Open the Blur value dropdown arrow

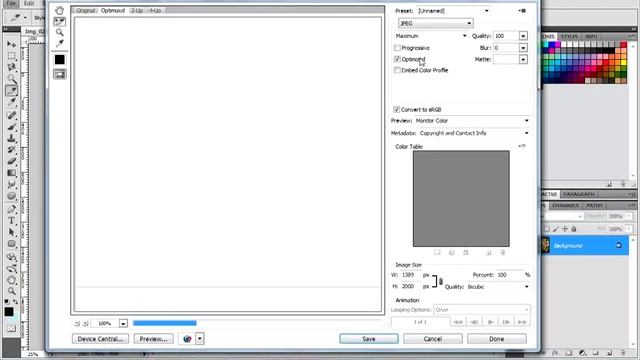(x=523, y=48)
